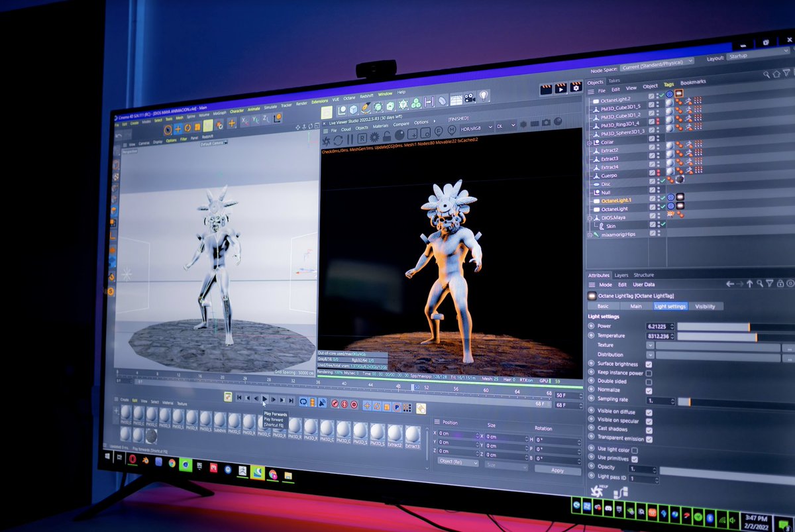Toggle Visible on specular checkbox
795x532 pixels.
tap(649, 421)
